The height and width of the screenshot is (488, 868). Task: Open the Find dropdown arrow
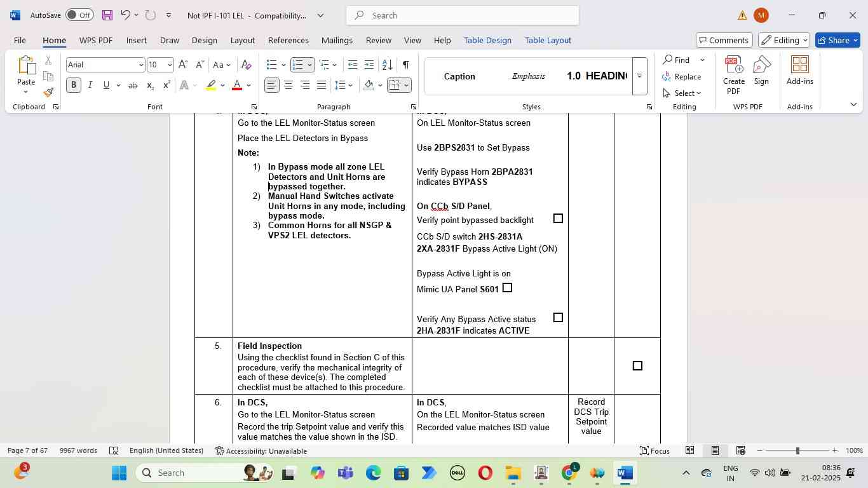(x=702, y=60)
